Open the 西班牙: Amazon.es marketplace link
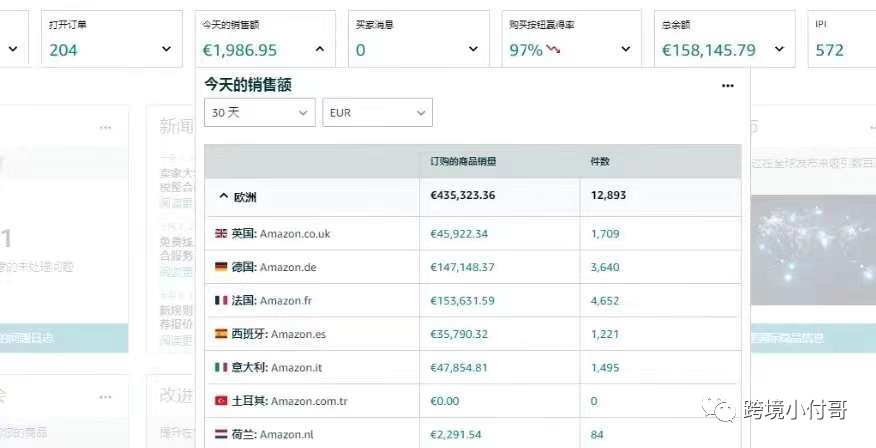The width and height of the screenshot is (876, 448). [x=278, y=334]
